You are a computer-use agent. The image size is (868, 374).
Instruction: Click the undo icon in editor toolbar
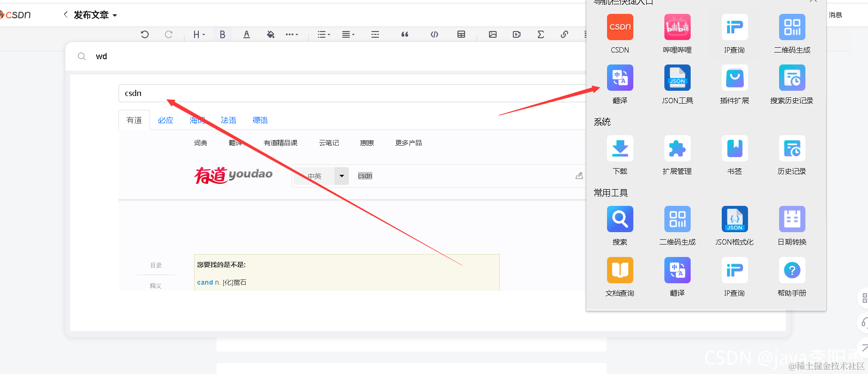pyautogui.click(x=145, y=34)
